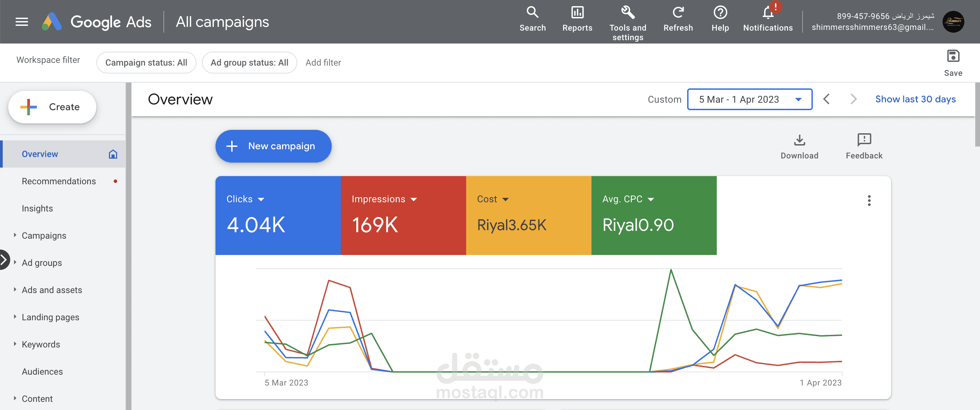Screen dimensions: 980x410
Task: Open the Reports icon
Action: [577, 13]
